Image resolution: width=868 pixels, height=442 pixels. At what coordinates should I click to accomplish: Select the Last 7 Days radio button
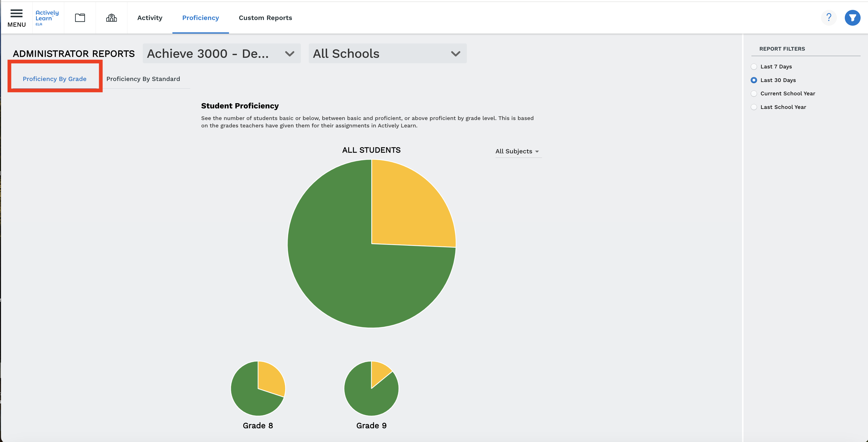(x=754, y=67)
